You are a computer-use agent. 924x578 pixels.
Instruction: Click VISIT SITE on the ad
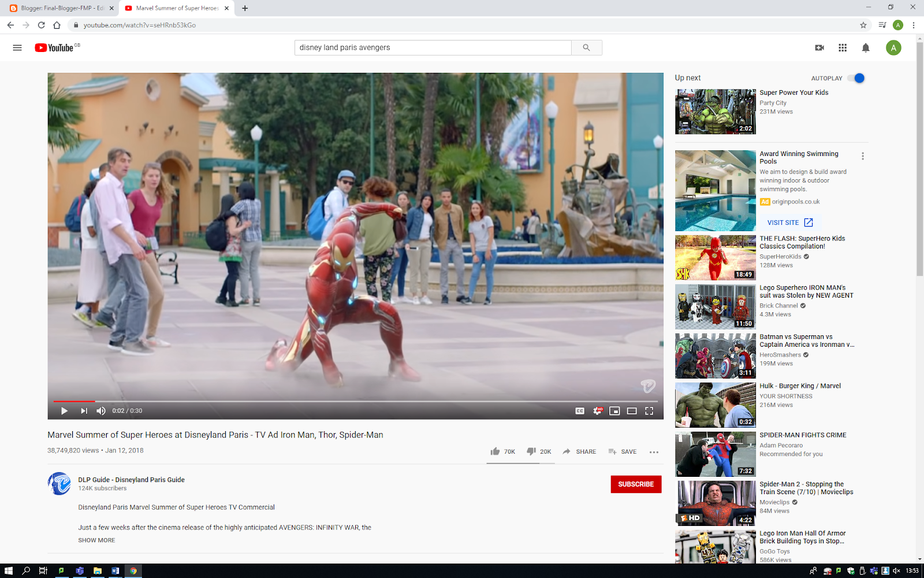789,223
